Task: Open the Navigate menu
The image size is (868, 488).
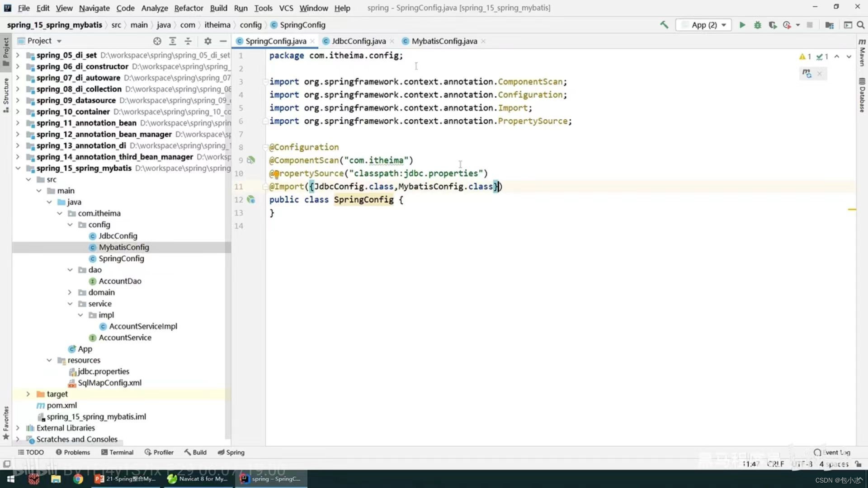Action: pos(94,8)
